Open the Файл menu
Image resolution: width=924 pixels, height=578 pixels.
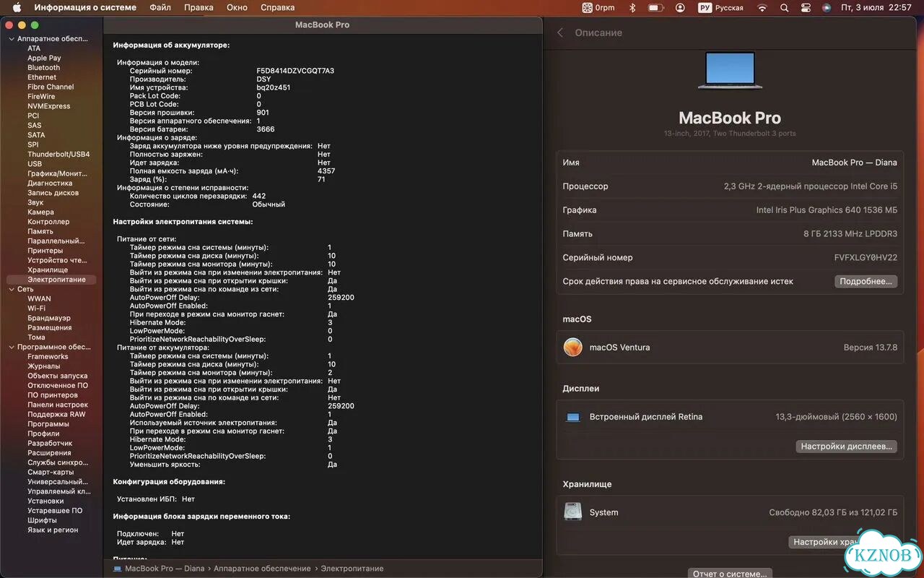click(160, 7)
